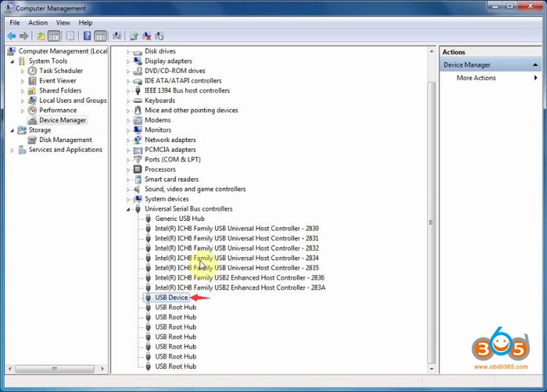Click the left pane scroll right arrow
Viewport: 547px width, 392px height.
(x=102, y=369)
